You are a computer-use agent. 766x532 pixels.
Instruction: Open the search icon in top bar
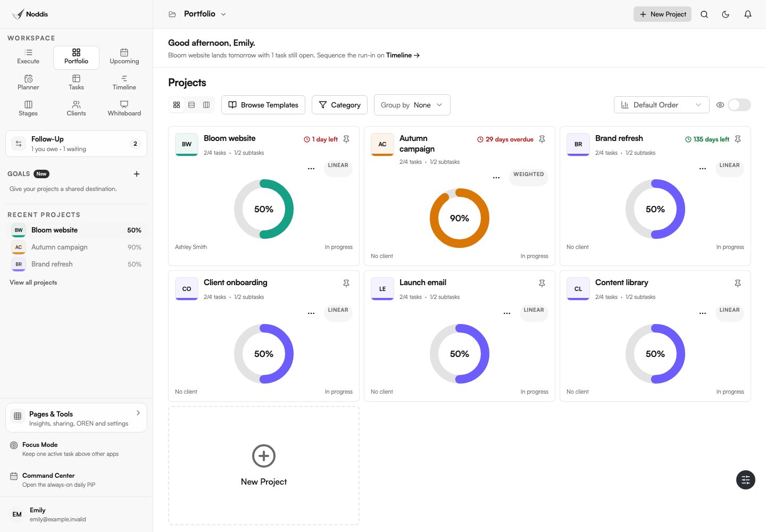(x=704, y=14)
